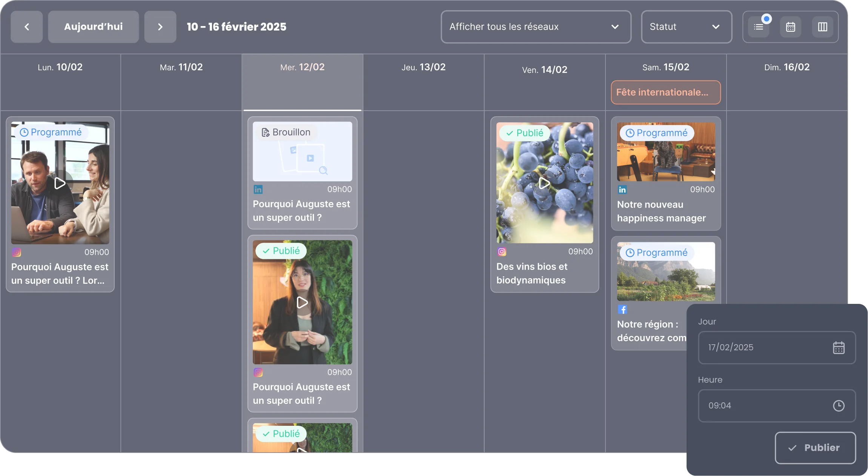The width and height of the screenshot is (868, 476).
Task: Switch to columns week view icon
Action: pyautogui.click(x=822, y=27)
